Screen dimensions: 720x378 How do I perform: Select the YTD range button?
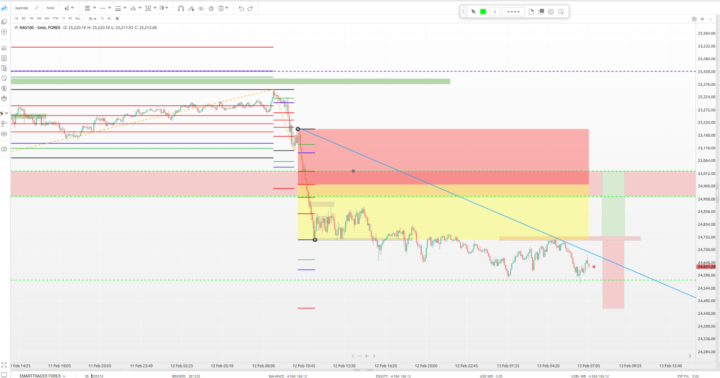pos(55,18)
